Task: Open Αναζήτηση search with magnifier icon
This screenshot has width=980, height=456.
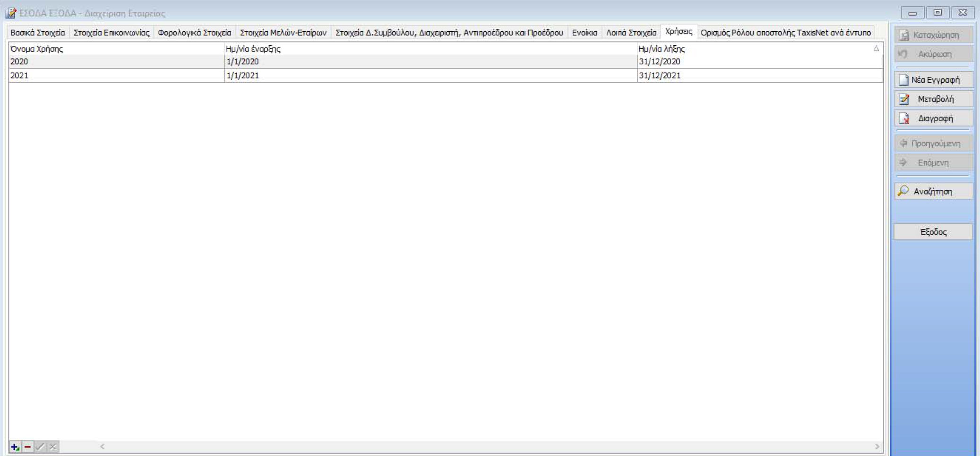Action: (x=934, y=191)
